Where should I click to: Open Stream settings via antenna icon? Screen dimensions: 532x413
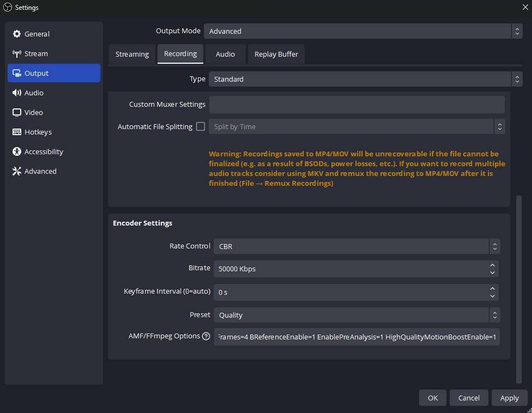point(17,53)
